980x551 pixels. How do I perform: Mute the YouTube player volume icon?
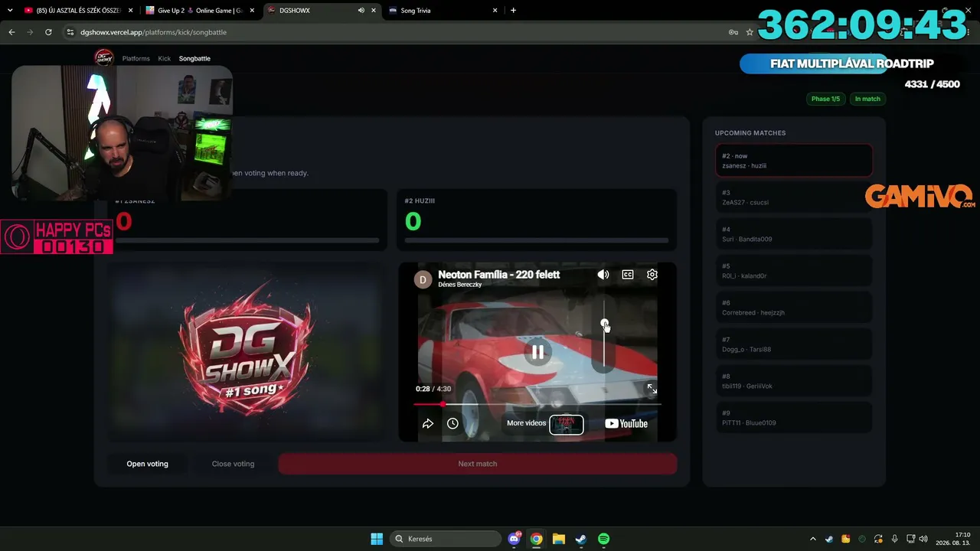(x=603, y=275)
